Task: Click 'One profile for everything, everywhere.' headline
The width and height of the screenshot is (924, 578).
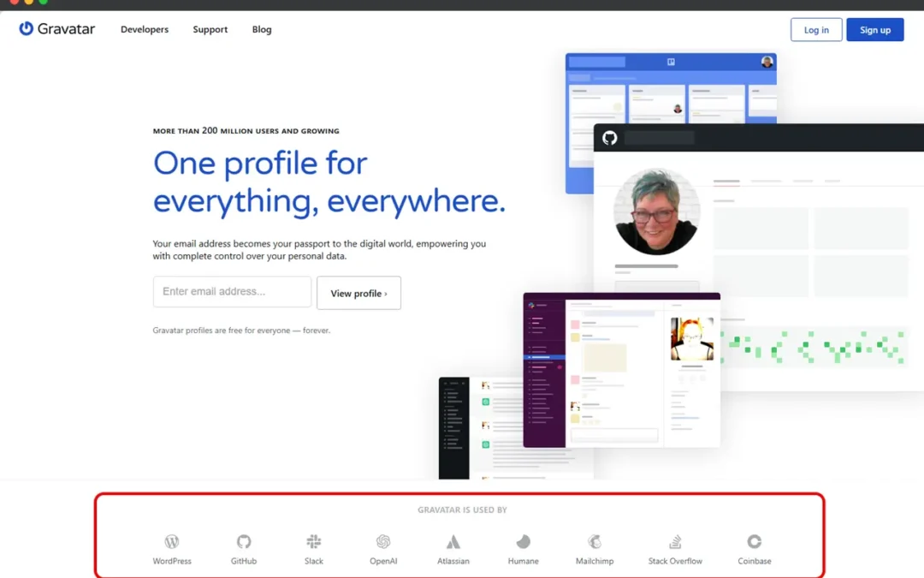Action: 329,182
